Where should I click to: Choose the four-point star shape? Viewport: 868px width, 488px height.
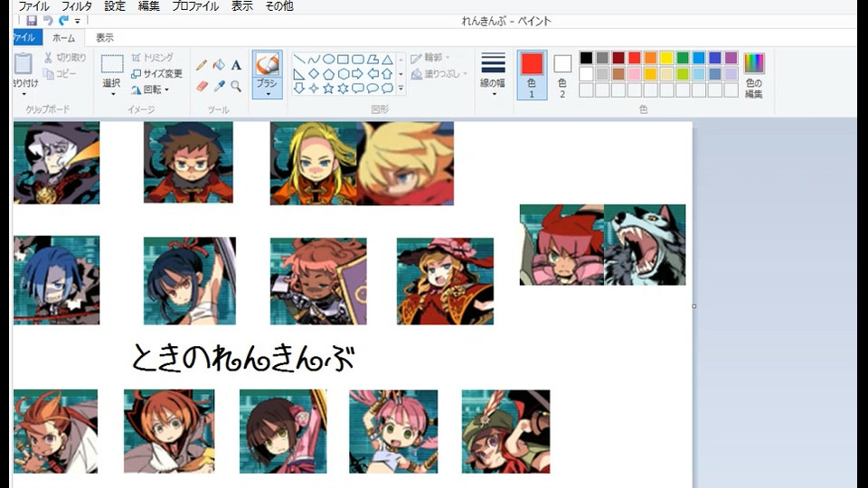pos(314,88)
